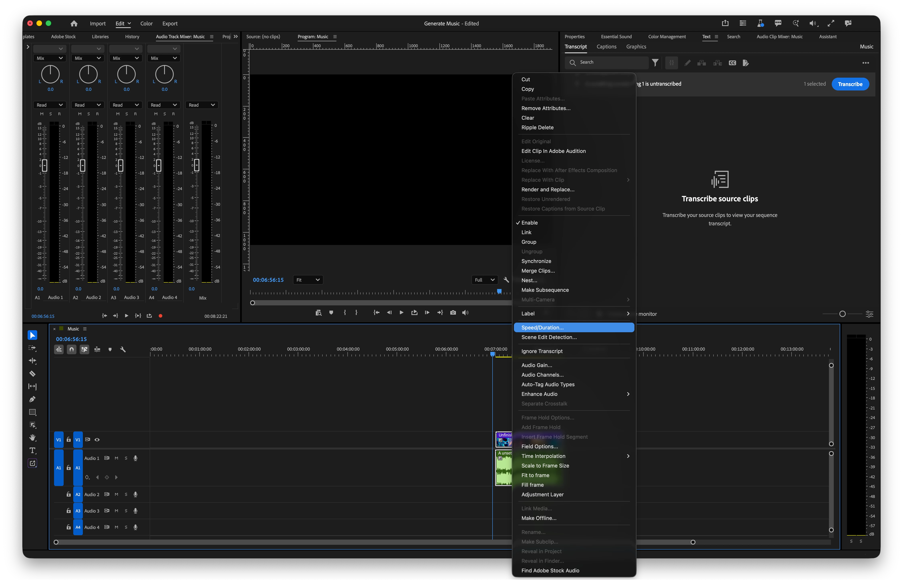
Task: Select the Rectangle tool
Action: coord(33,412)
